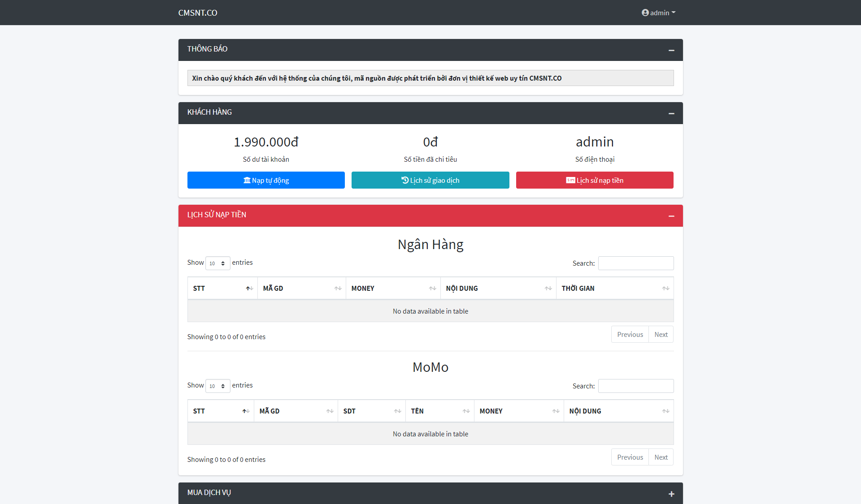Sort MoMo table by TÊN column
The width and height of the screenshot is (861, 504).
tap(439, 411)
